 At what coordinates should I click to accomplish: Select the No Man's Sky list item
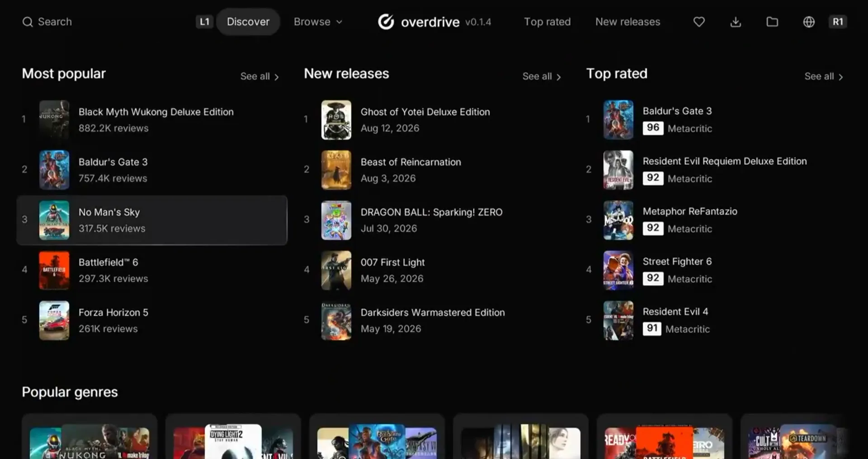click(152, 220)
